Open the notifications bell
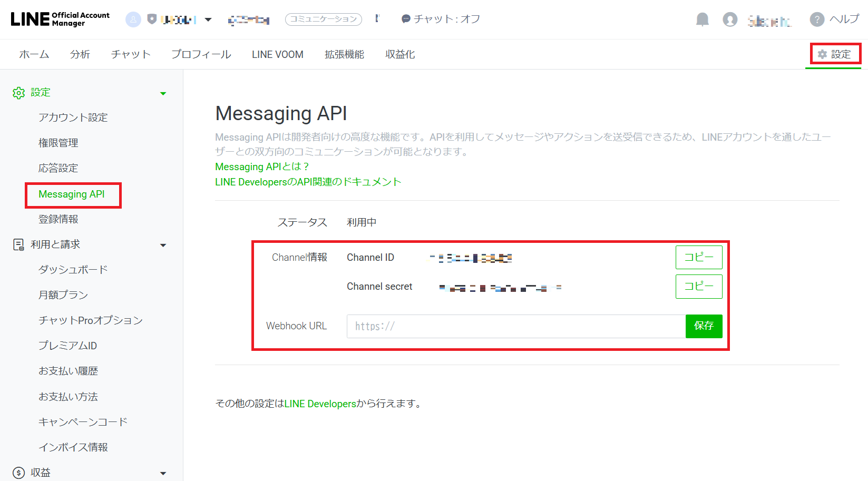 (703, 19)
